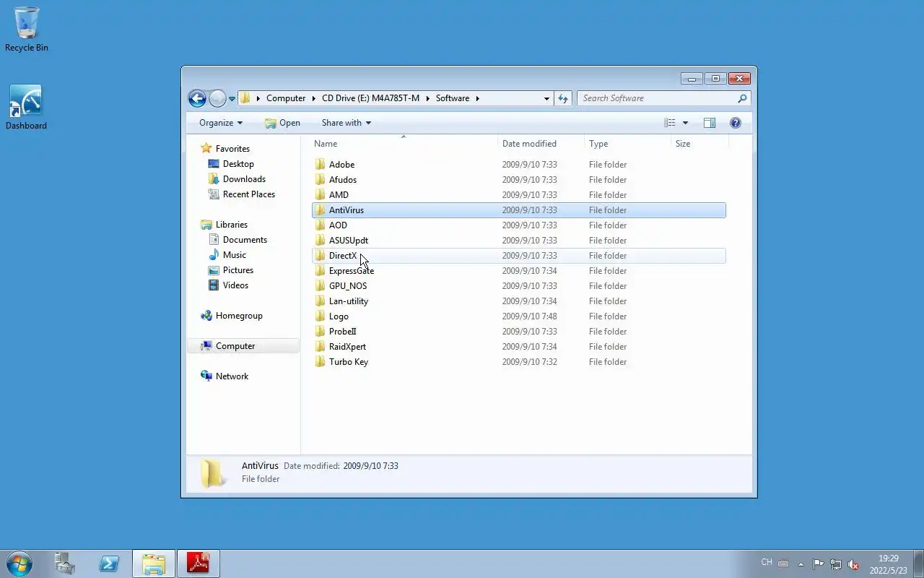Change your view icon button

tap(670, 123)
